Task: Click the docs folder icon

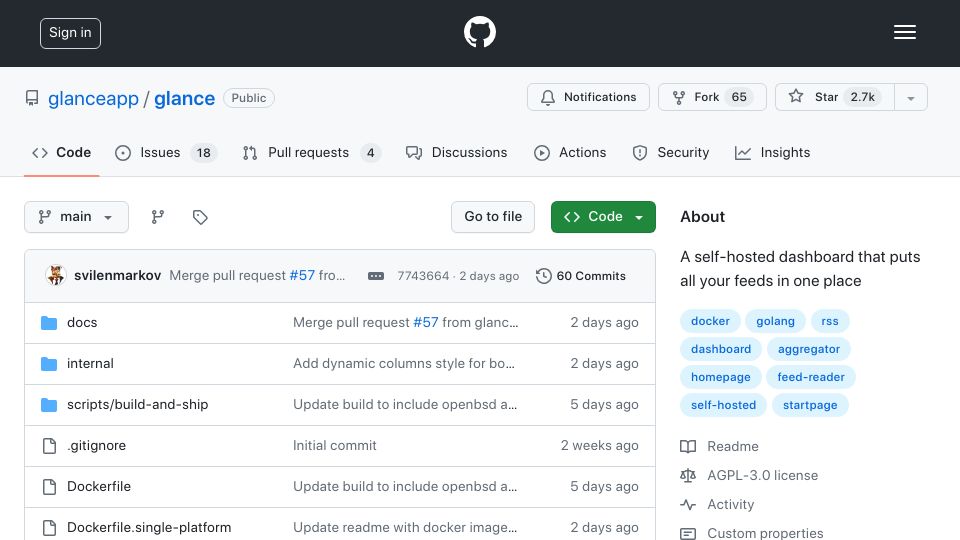Action: (49, 323)
